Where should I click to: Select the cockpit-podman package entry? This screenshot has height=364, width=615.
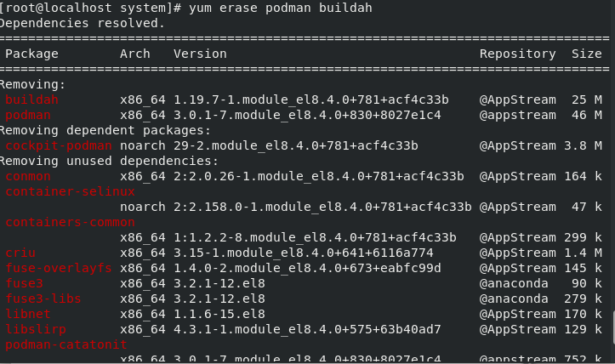pyautogui.click(x=59, y=145)
